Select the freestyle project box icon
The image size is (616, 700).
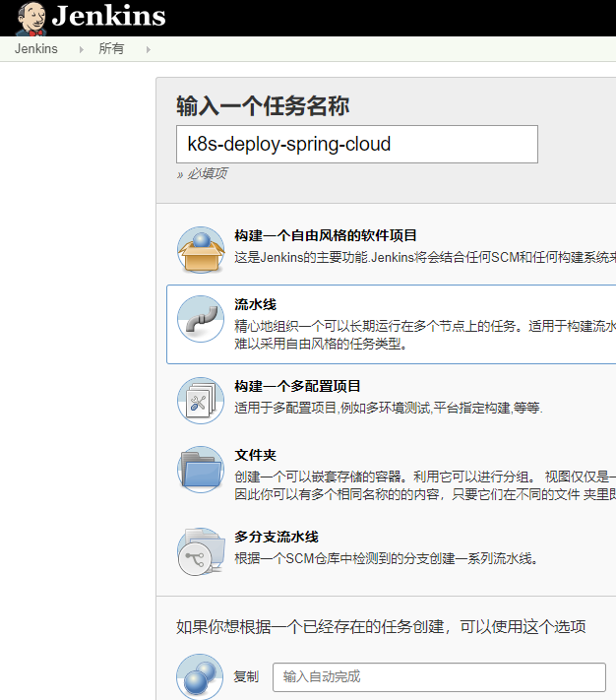(x=201, y=250)
